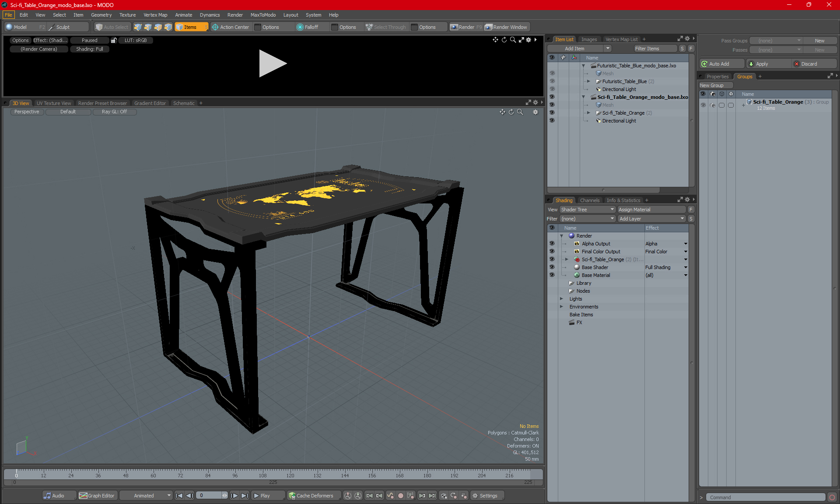Switch to UV Texture View tab
The image size is (840, 504).
[x=54, y=103]
